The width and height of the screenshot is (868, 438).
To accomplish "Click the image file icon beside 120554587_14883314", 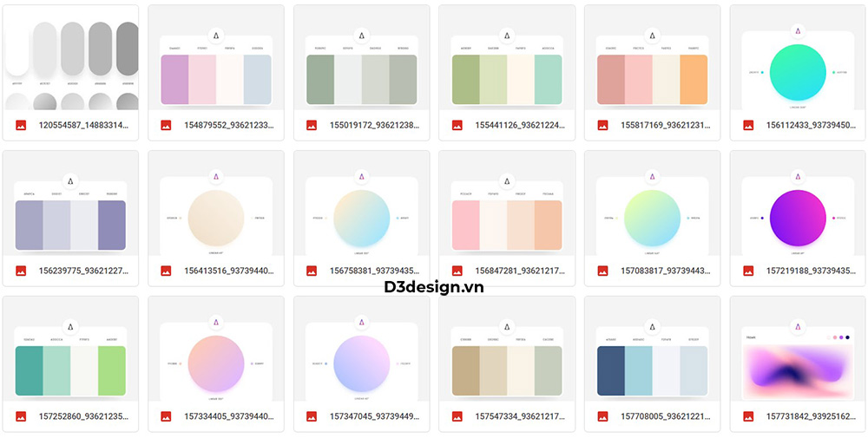I will coord(21,126).
